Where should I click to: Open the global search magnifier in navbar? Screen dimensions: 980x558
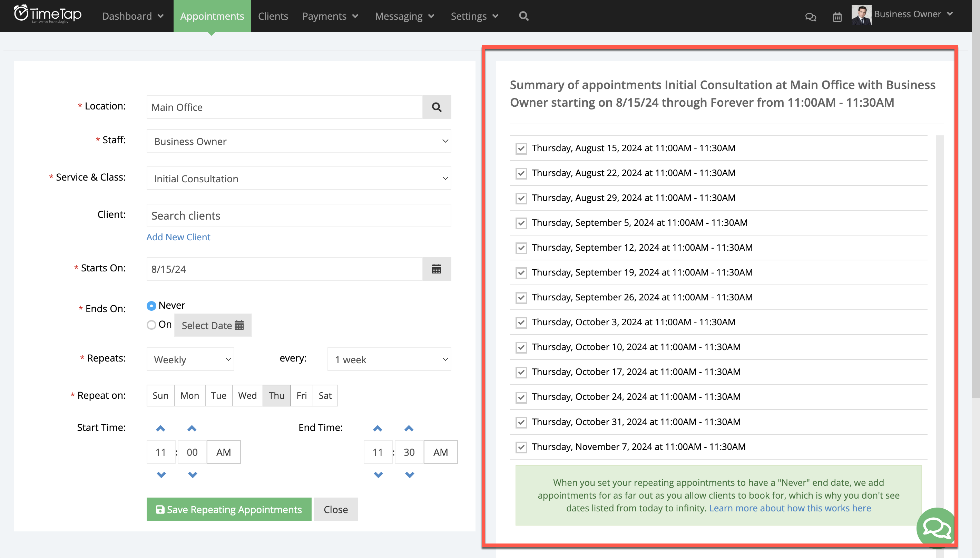[523, 16]
